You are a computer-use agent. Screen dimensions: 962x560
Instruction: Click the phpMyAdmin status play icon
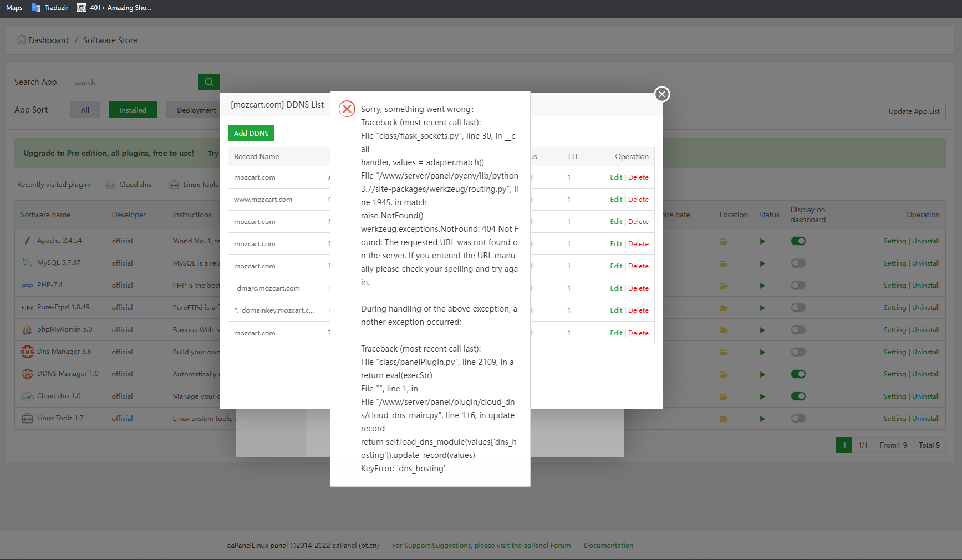click(x=762, y=330)
